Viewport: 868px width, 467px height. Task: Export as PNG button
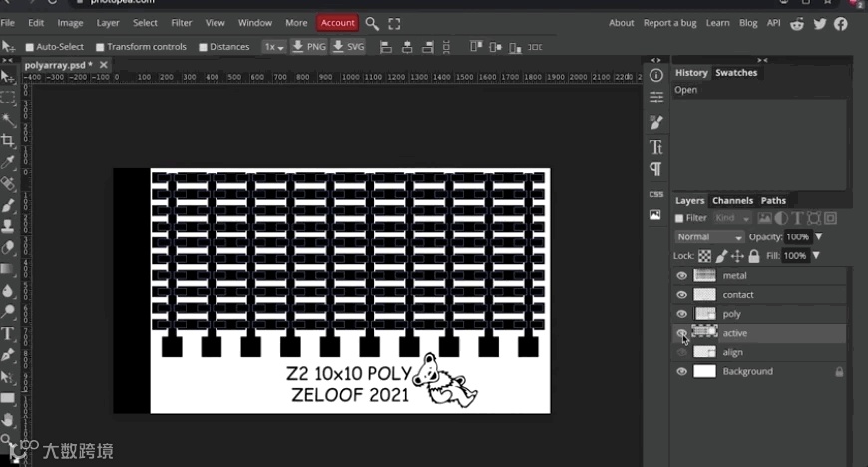click(x=309, y=47)
